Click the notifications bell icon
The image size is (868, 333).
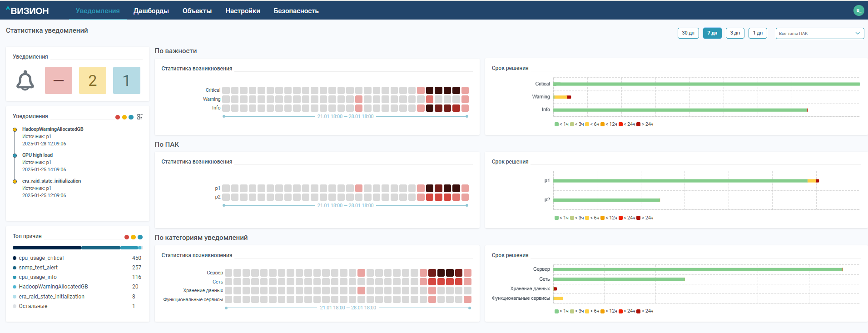25,80
